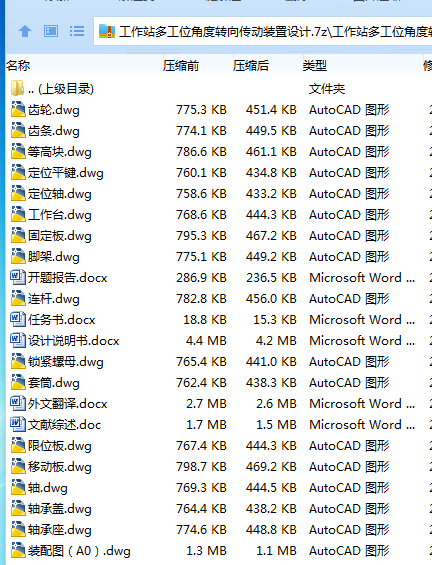Screen dimensions: 432x565
Task: Switch to the icon view button
Action: pyautogui.click(x=51, y=31)
